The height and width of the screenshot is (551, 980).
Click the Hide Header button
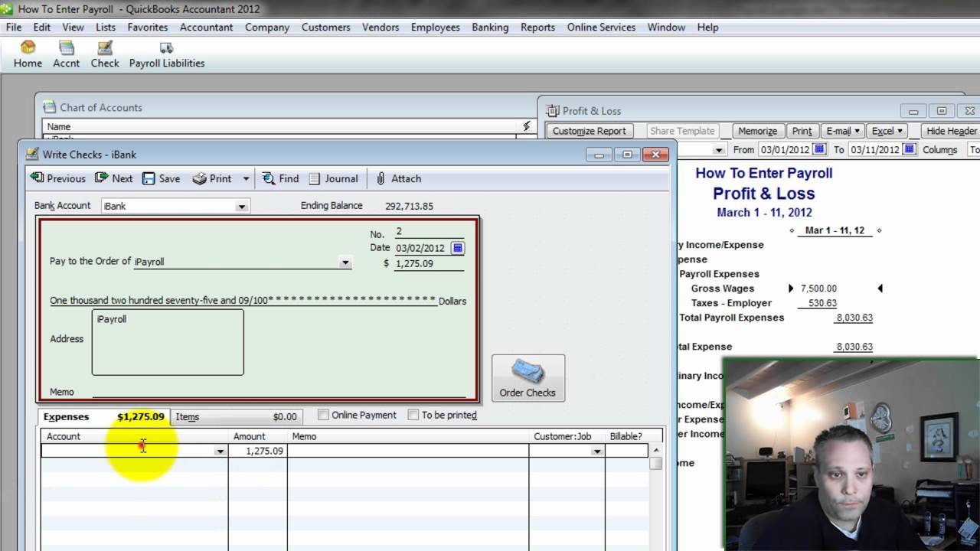(952, 131)
